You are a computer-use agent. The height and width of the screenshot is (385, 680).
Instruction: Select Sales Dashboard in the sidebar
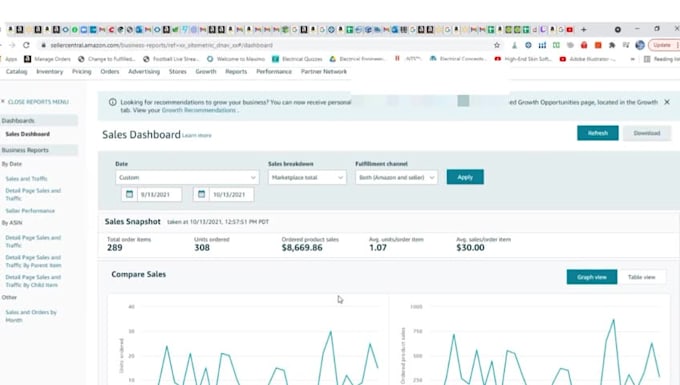click(x=27, y=134)
